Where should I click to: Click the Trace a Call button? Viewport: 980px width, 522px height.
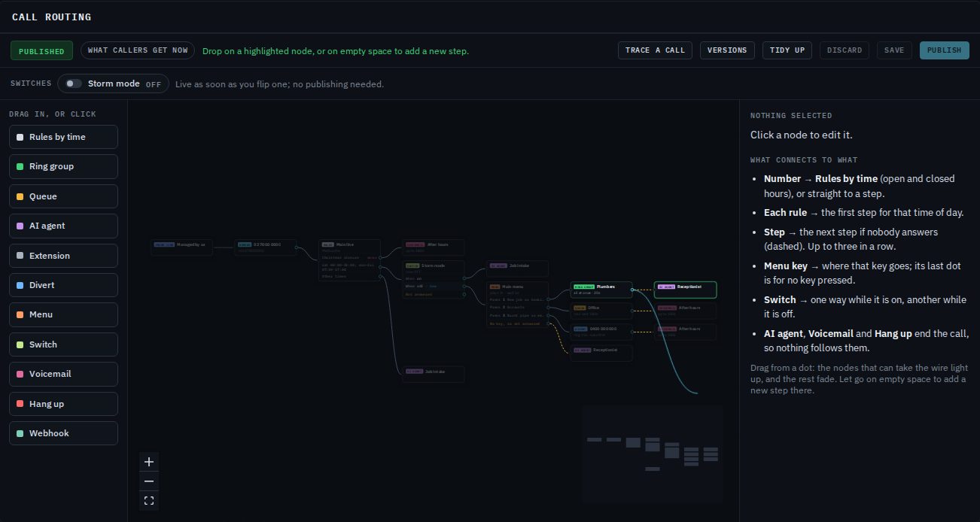(655, 50)
